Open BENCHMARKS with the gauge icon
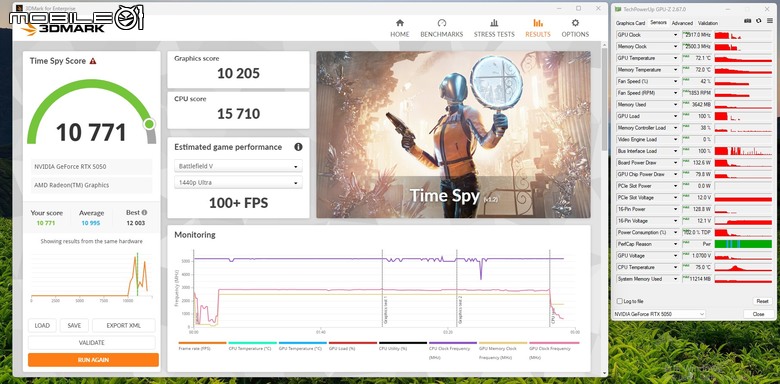Image resolution: width=780 pixels, height=384 pixels. click(442, 23)
